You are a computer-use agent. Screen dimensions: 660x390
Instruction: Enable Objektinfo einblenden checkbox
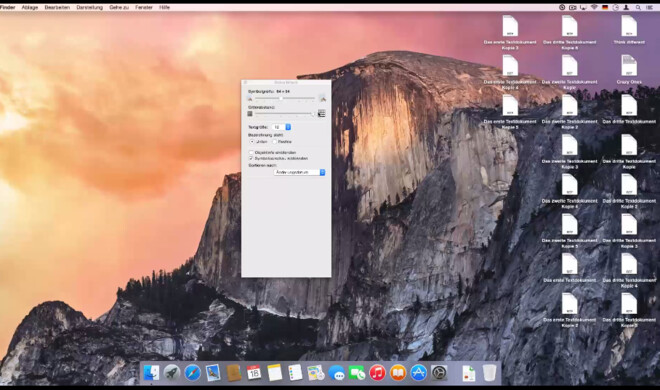click(x=251, y=152)
